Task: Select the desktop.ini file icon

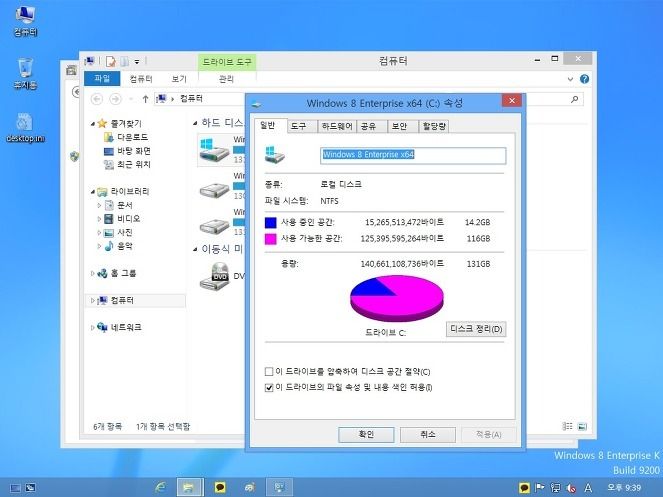Action: pyautogui.click(x=25, y=127)
